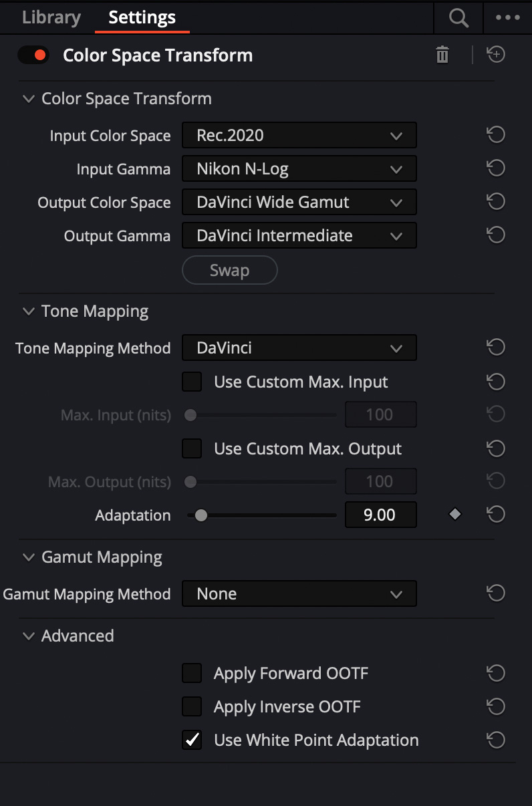Reset the Input Color Space setting
The height and width of the screenshot is (806, 532).
(495, 135)
